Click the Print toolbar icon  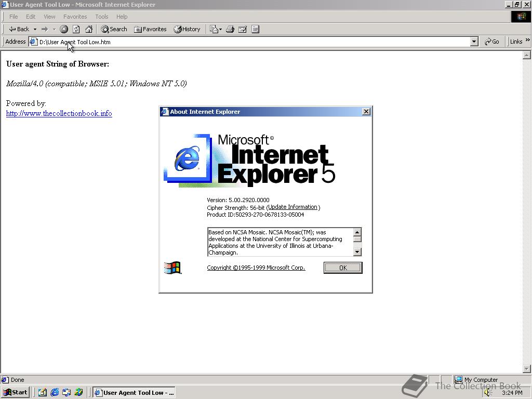[230, 29]
